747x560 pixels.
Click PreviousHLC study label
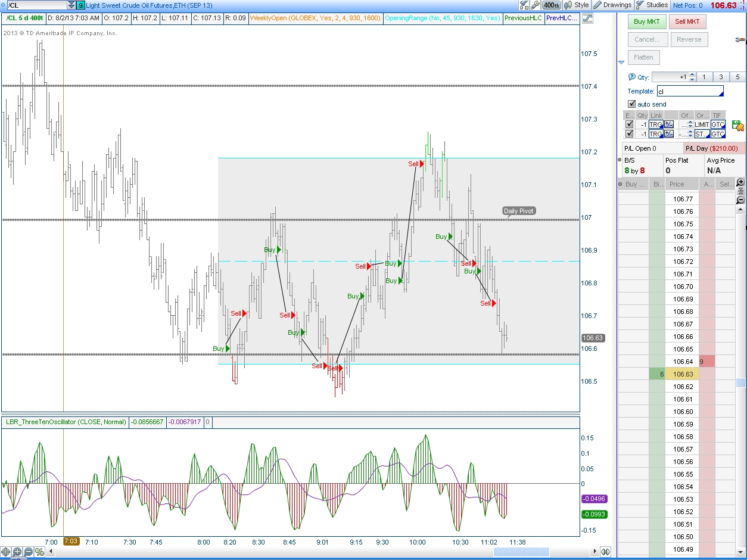[x=523, y=18]
